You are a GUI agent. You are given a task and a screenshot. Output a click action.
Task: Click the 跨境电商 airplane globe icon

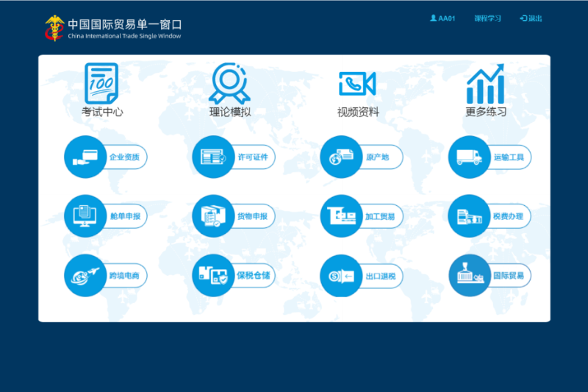(85, 275)
